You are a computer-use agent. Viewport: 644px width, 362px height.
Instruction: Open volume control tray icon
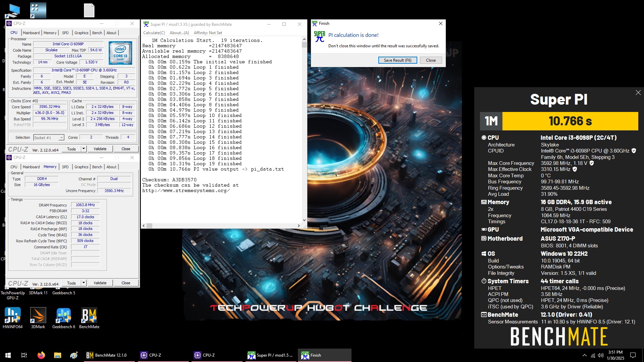coord(600,355)
